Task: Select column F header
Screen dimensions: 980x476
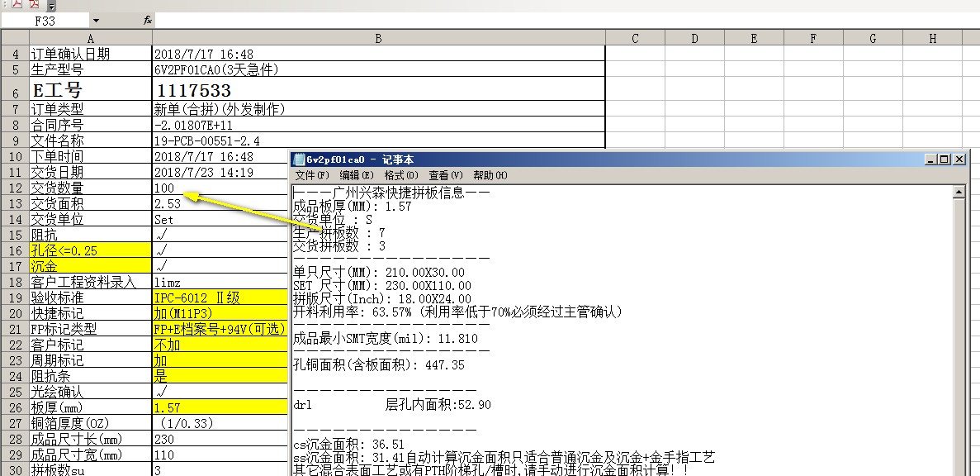Action: point(813,38)
